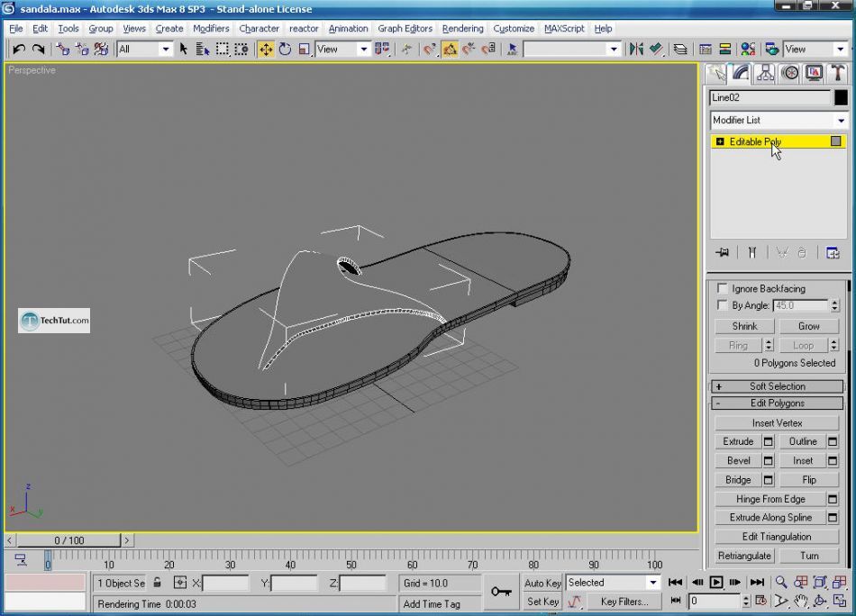This screenshot has width=856, height=616.
Task: Activate the Select and Uniform Scale tool
Action: tap(304, 50)
